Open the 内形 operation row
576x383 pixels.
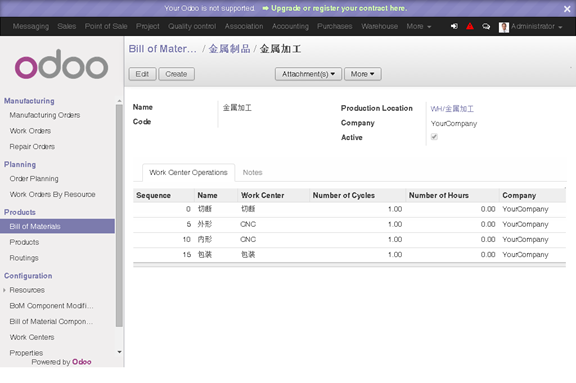349,240
